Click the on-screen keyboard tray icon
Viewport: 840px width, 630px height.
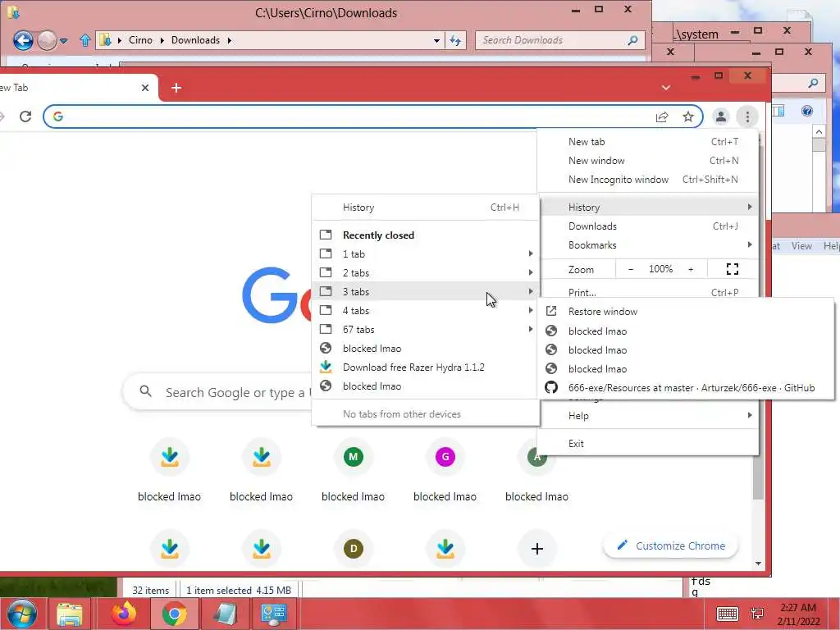(727, 614)
